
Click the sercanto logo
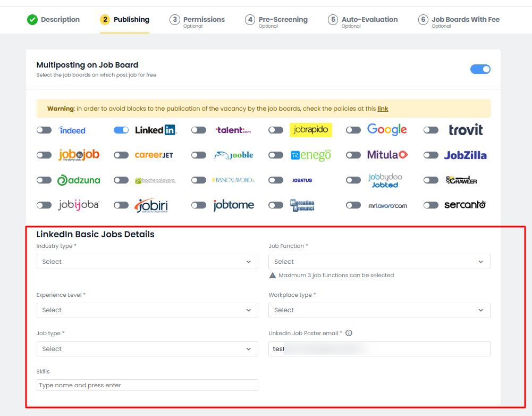tap(465, 205)
